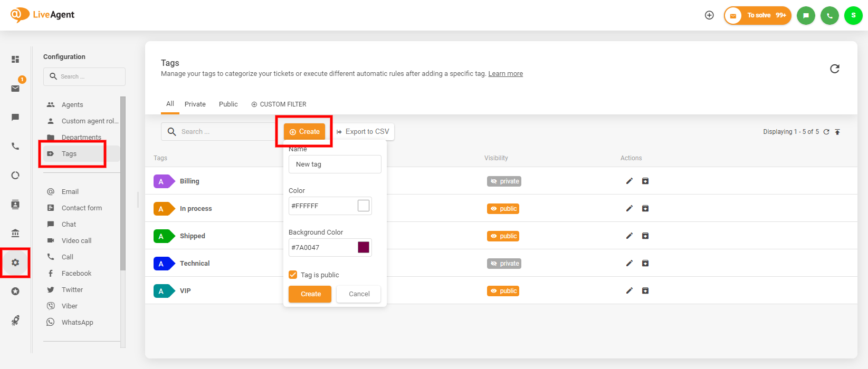Viewport: 868px width, 369px height.
Task: Click the Dashboard grid icon in sidebar
Action: (x=15, y=60)
